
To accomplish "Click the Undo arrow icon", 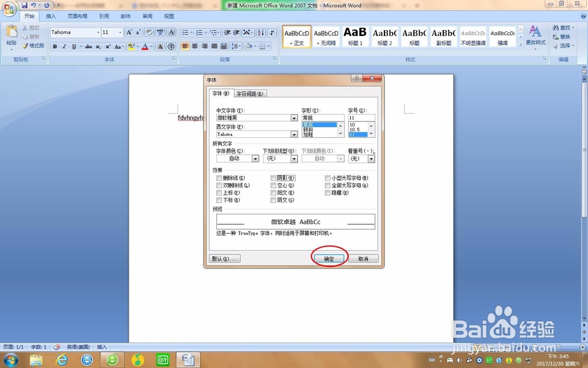I will click(34, 5).
